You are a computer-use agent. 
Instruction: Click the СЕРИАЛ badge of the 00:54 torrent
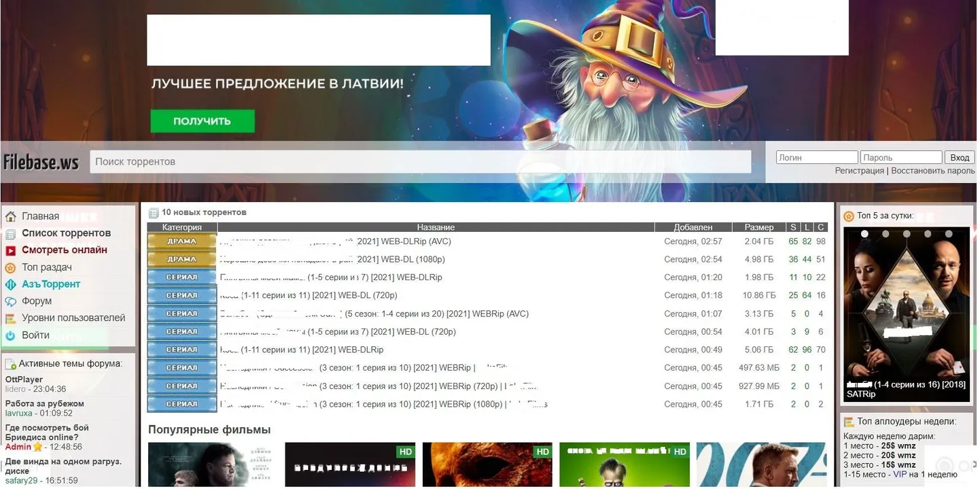click(x=181, y=331)
